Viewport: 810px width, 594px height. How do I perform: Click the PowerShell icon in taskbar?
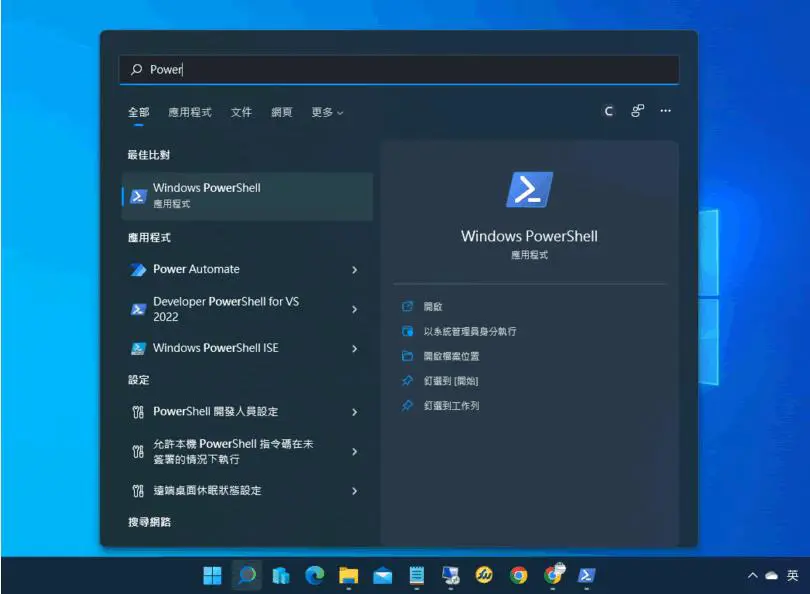tap(586, 575)
